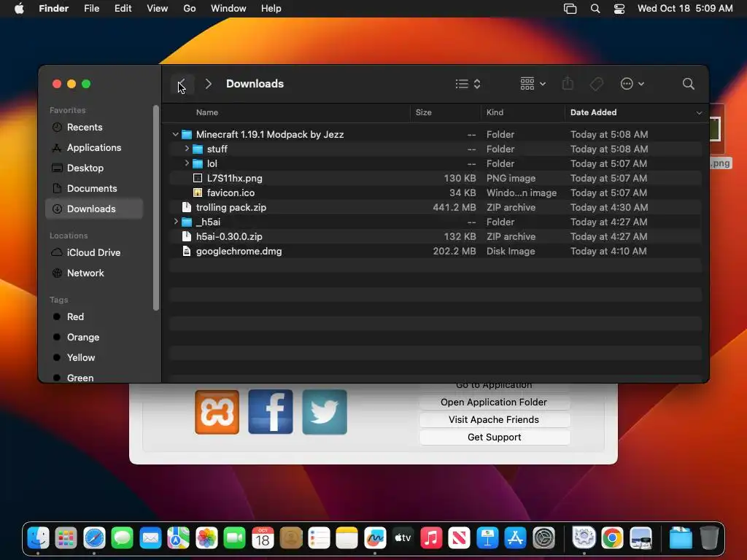747x560 pixels.
Task: Open Launchpad from the Dock
Action: [x=66, y=538]
